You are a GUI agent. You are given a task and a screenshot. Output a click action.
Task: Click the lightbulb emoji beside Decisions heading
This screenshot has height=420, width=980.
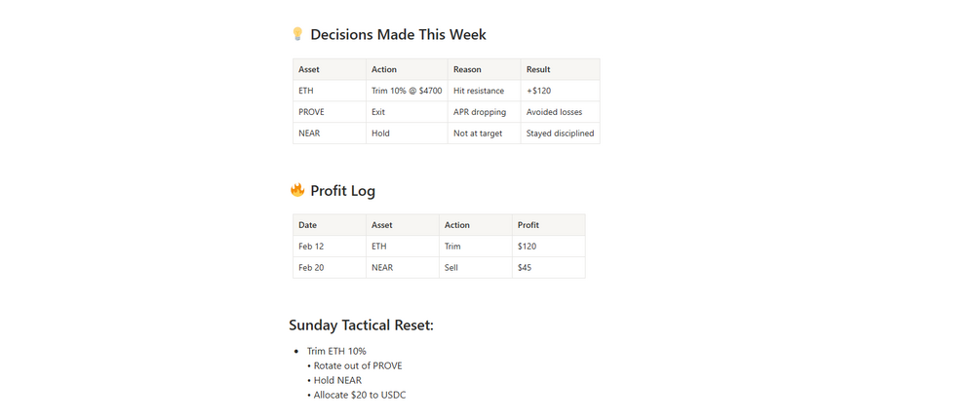pos(297,34)
